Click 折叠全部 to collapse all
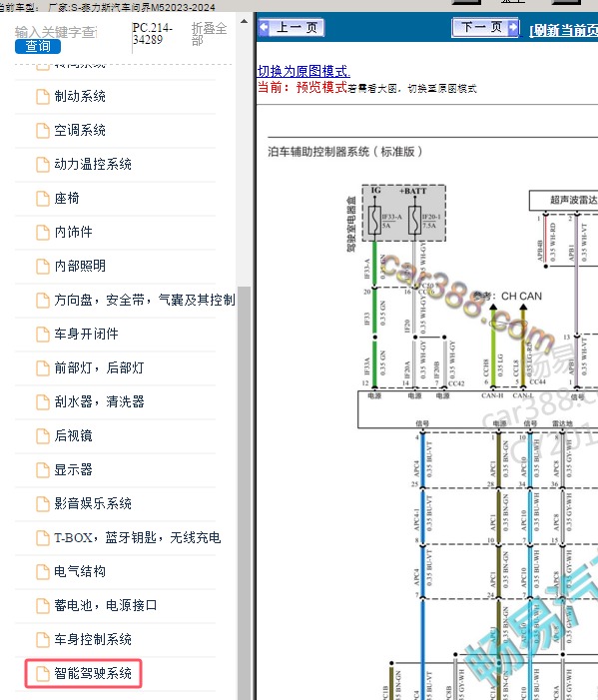 click(209, 34)
